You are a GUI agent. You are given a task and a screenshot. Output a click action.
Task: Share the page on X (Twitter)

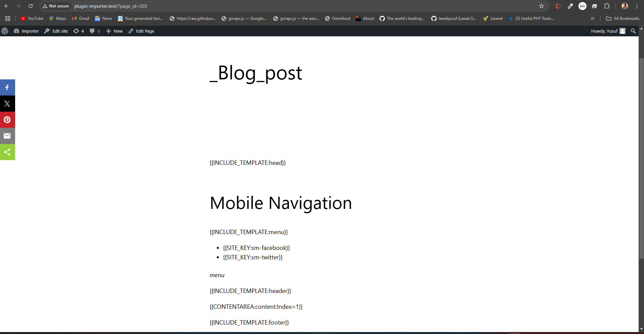tap(7, 104)
